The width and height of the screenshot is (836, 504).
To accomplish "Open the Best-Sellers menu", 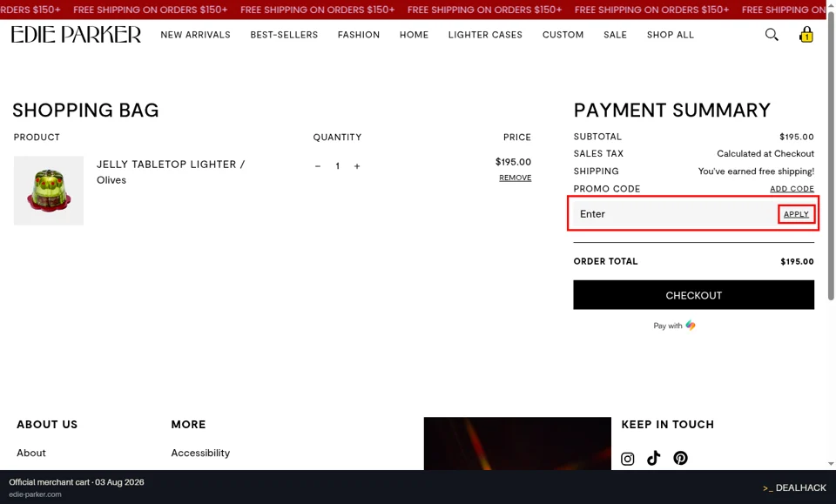I will 284,35.
